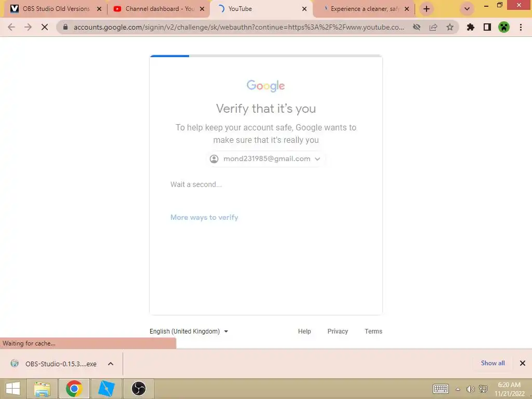The width and height of the screenshot is (532, 399).
Task: Close the Channel dashboard tab
Action: click(202, 9)
